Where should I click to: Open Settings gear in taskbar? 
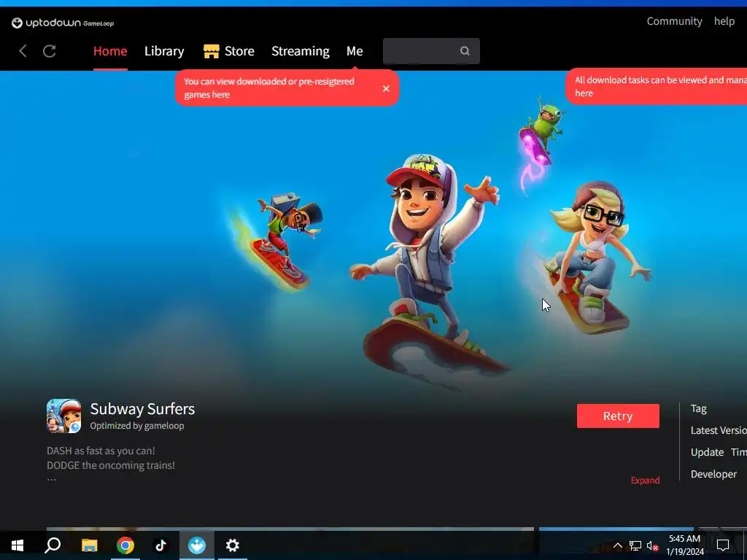click(233, 545)
